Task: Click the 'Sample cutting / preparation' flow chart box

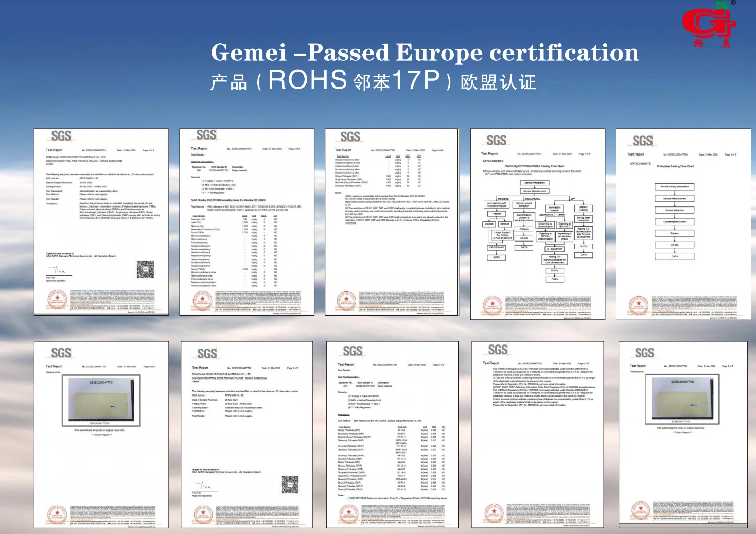Action: pos(675,187)
